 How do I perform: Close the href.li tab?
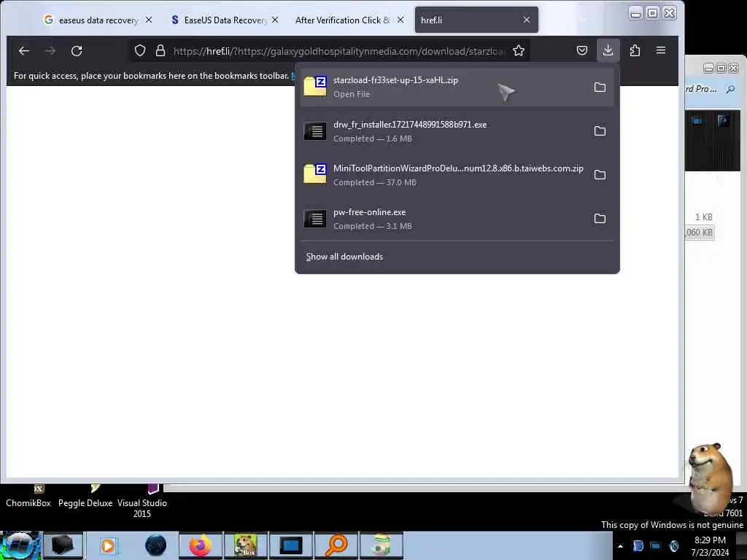(x=527, y=20)
